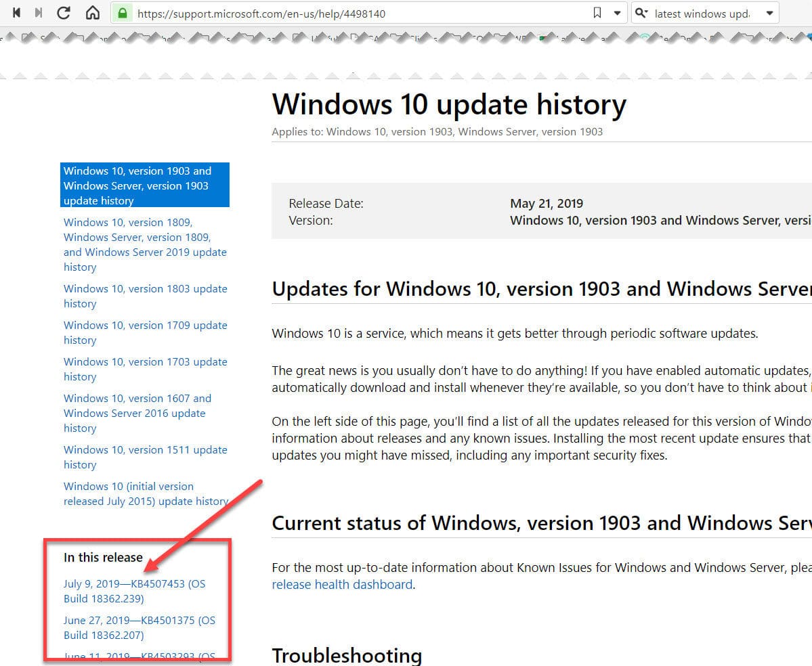Open the address bar dropdown arrow
The height and width of the screenshot is (666, 812).
coord(617,14)
